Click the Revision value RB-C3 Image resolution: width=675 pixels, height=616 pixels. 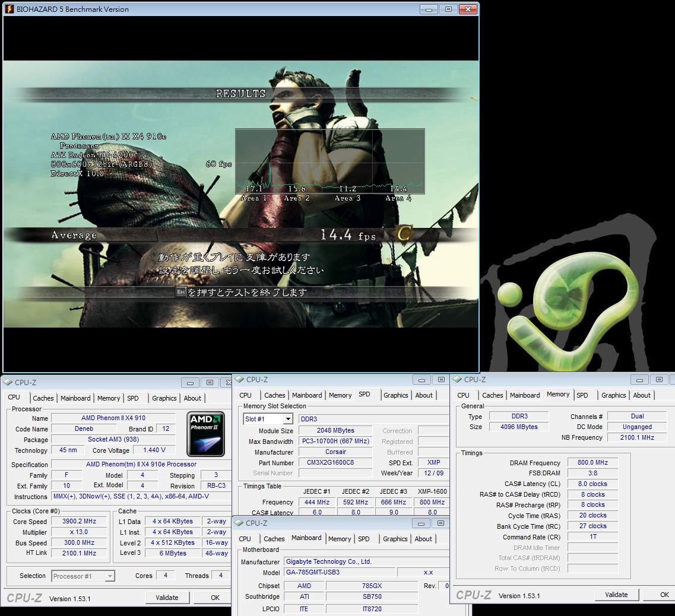[216, 485]
